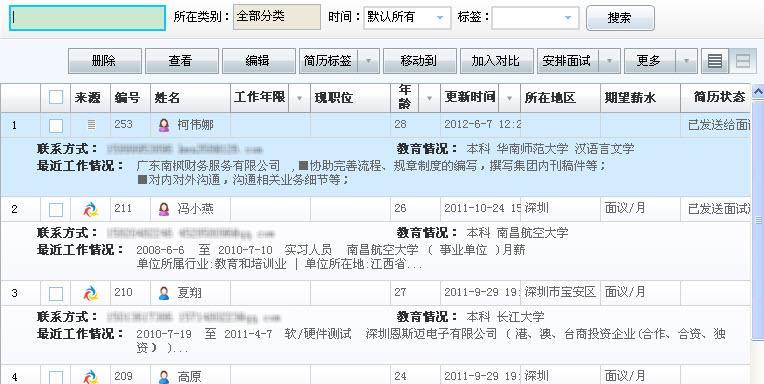The image size is (764, 384).
Task: Click the 搜索 button
Action: pos(620,18)
